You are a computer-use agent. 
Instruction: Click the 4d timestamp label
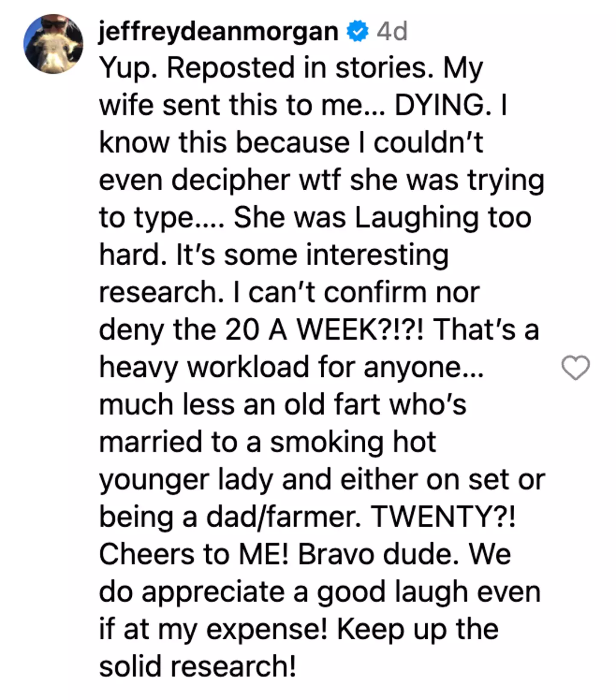point(392,30)
